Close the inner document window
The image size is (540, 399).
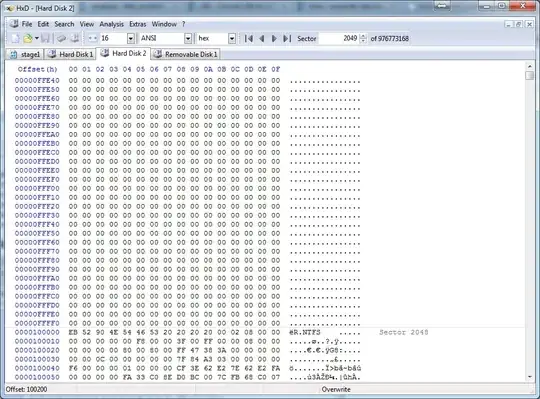pos(529,24)
